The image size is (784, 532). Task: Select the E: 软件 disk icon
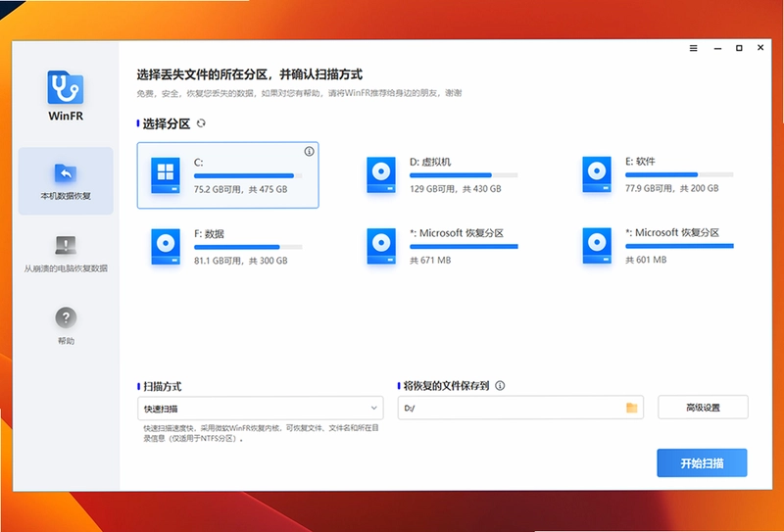pyautogui.click(x=597, y=174)
